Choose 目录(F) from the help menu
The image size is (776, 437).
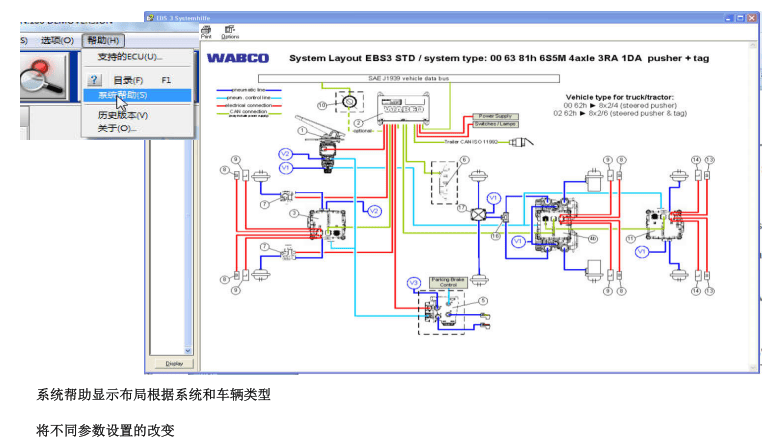128,80
